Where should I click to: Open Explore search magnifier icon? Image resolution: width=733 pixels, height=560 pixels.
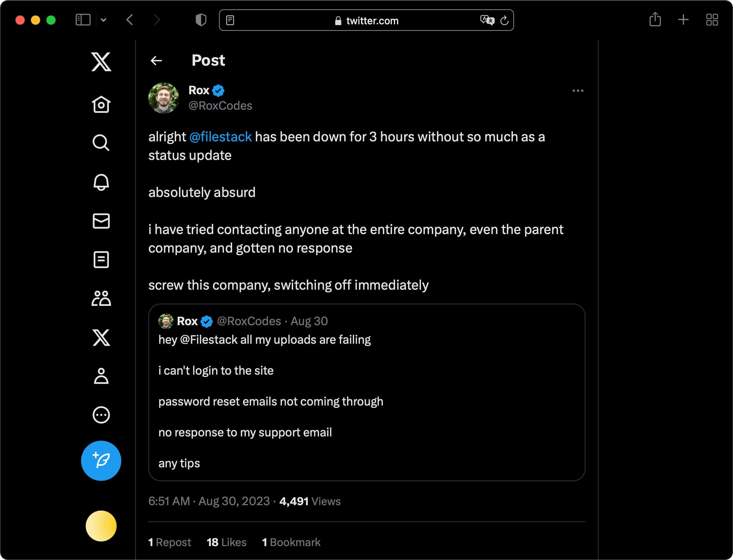[101, 143]
